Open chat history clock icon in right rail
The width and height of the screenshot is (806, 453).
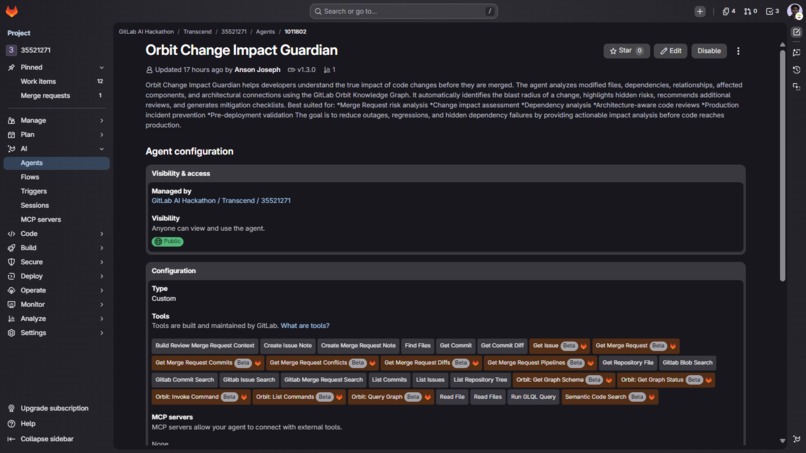pyautogui.click(x=796, y=69)
